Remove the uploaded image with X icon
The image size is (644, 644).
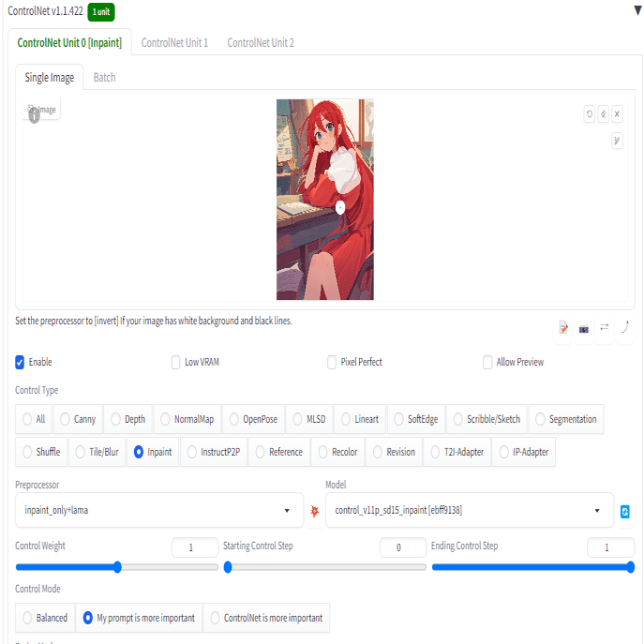617,114
